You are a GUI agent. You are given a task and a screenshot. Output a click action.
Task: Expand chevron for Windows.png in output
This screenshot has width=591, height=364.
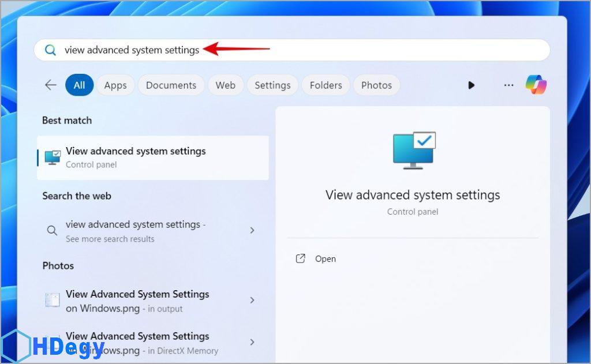pos(252,301)
